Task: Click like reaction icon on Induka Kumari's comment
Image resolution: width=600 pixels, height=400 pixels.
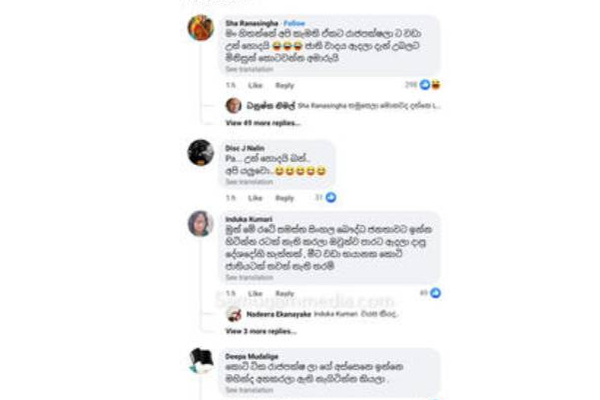Action: pyautogui.click(x=435, y=293)
